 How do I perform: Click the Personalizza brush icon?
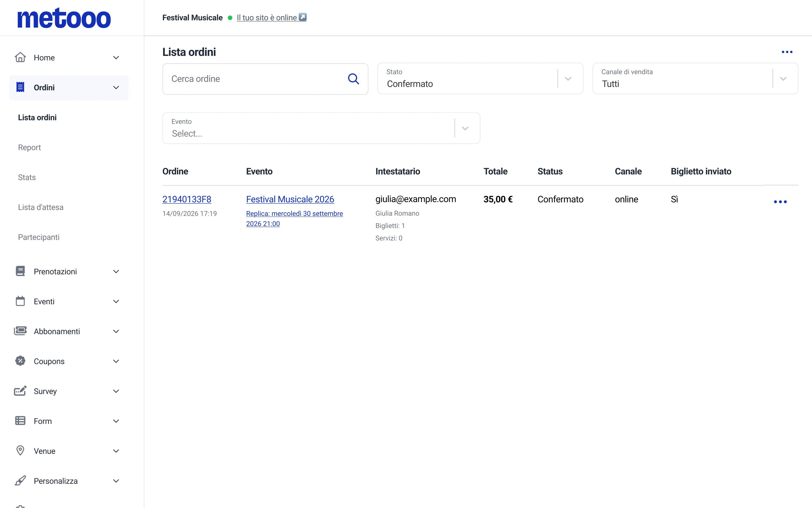(x=20, y=480)
